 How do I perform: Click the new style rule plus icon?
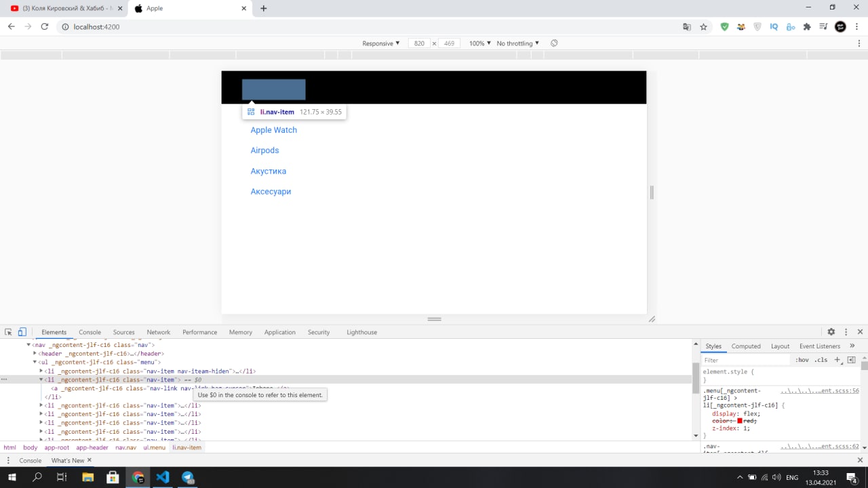pyautogui.click(x=837, y=360)
